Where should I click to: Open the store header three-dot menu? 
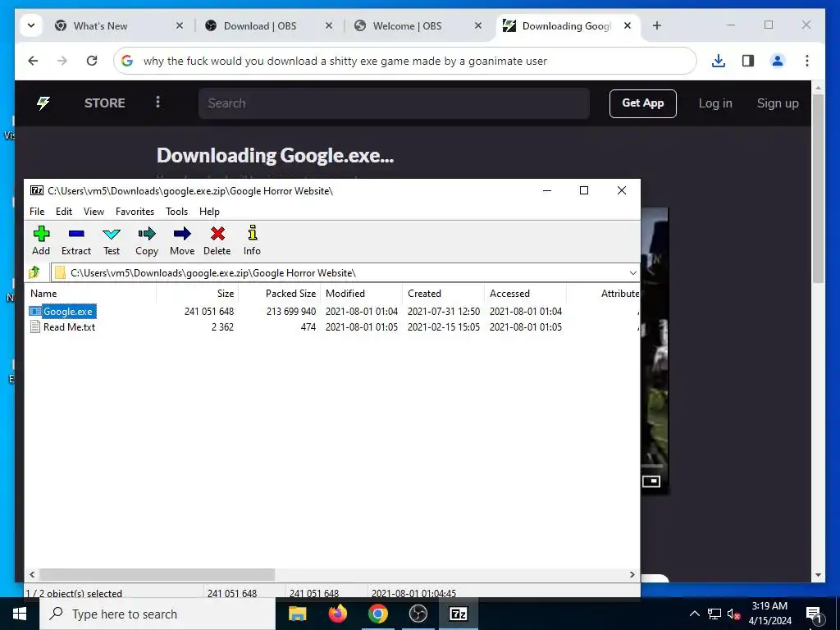click(x=157, y=103)
